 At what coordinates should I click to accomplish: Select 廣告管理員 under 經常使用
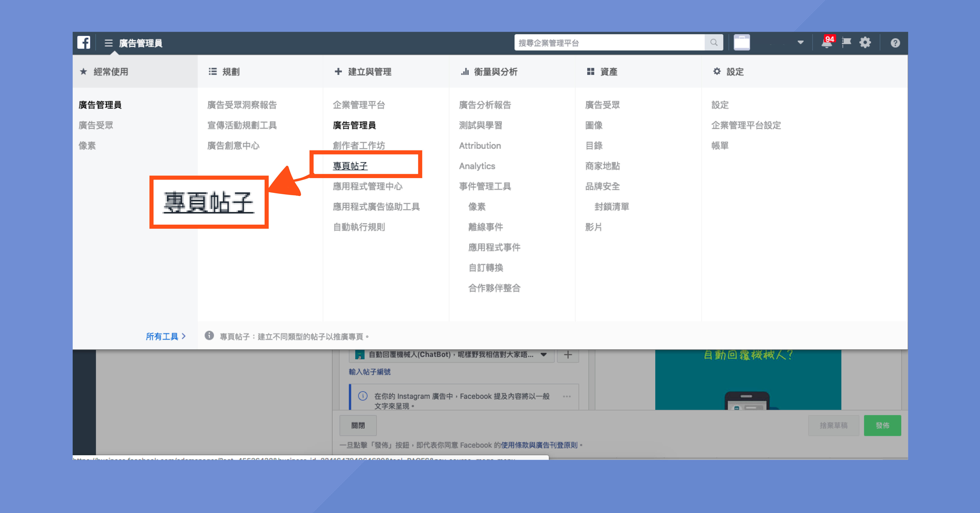point(100,105)
